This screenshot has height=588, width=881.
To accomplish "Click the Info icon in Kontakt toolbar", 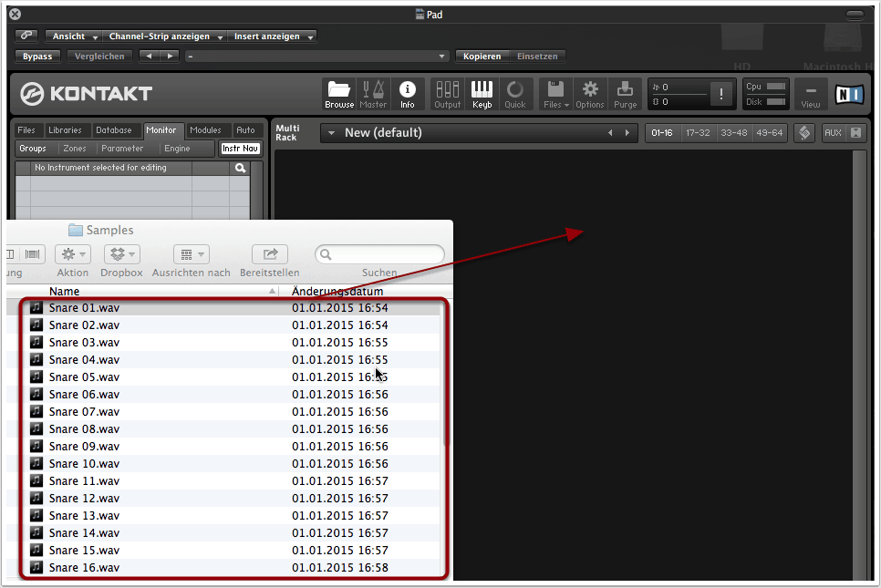I will [407, 94].
